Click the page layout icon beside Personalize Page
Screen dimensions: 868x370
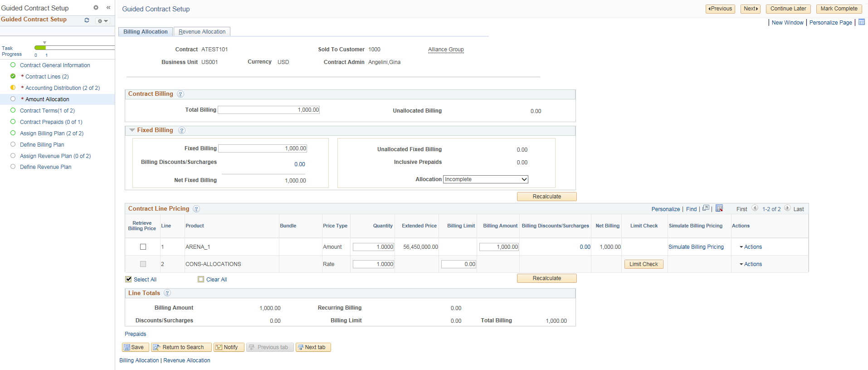point(862,22)
